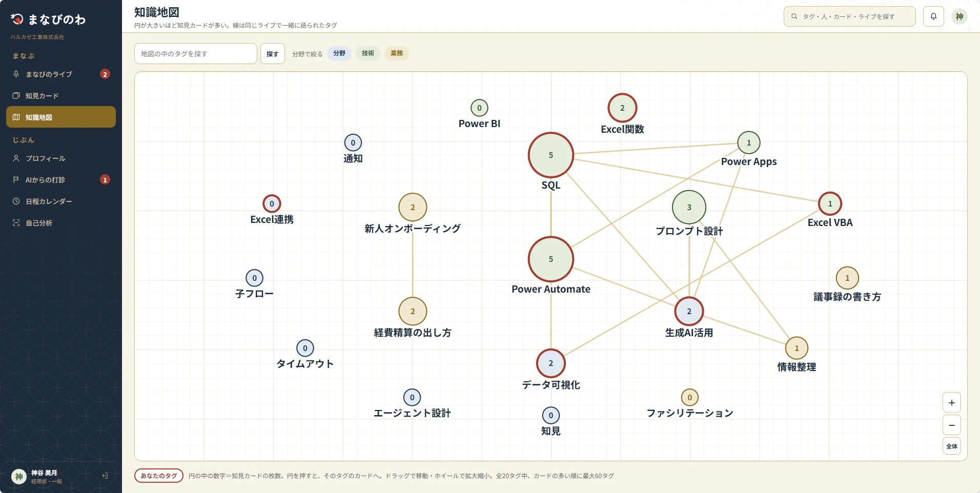Open まなびのライブ microphone icon

tap(16, 74)
